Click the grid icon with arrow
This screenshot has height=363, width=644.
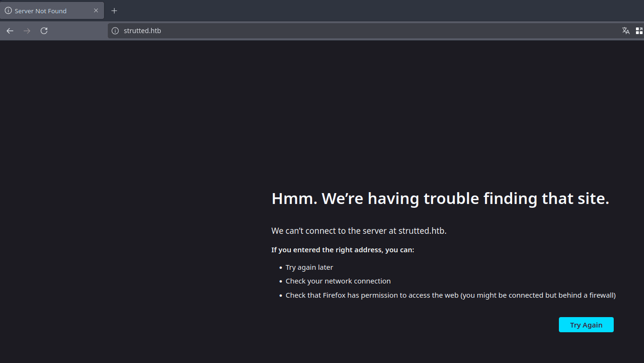(x=639, y=31)
